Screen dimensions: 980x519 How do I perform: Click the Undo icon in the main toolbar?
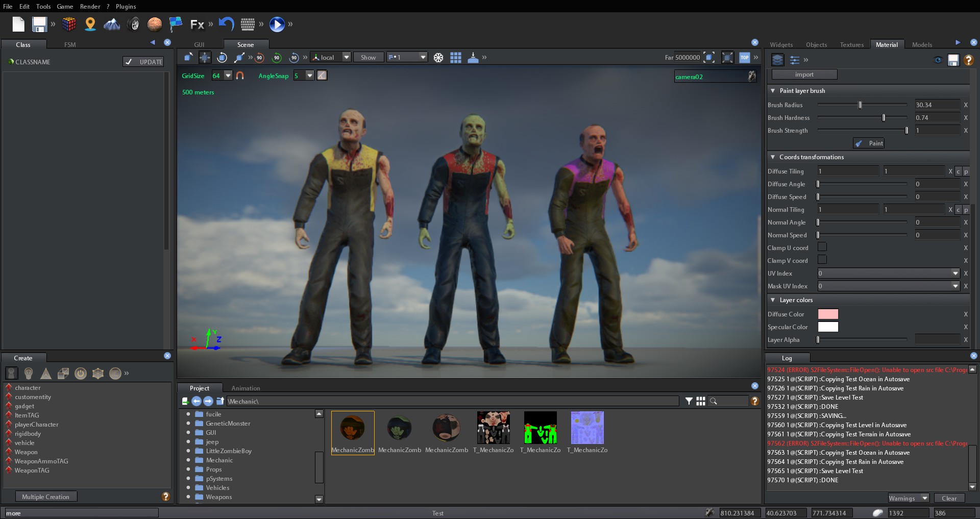pyautogui.click(x=226, y=24)
